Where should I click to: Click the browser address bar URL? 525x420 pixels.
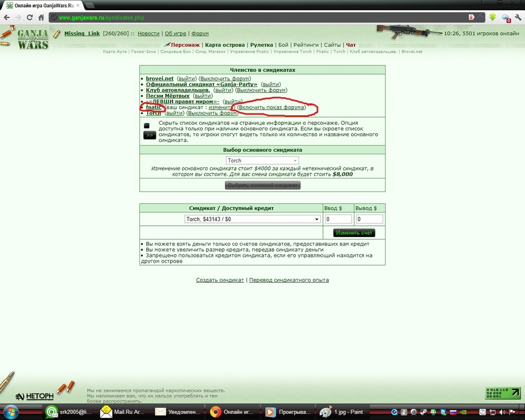tap(102, 17)
